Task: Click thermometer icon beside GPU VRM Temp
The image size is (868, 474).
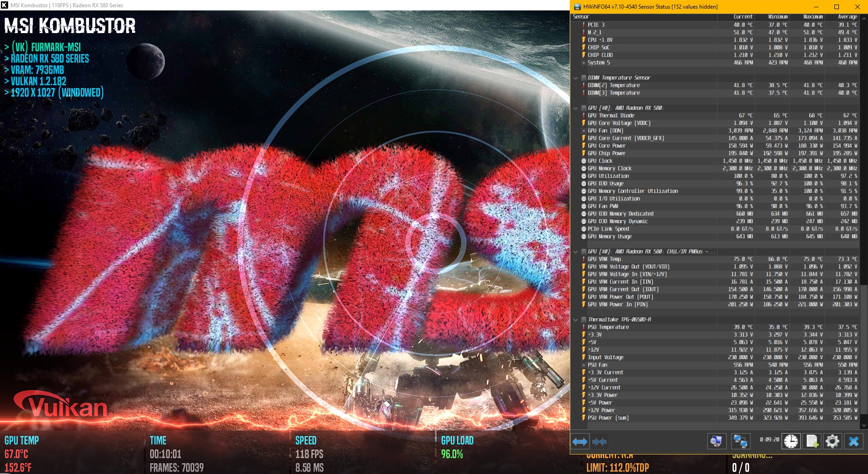Action: point(584,259)
